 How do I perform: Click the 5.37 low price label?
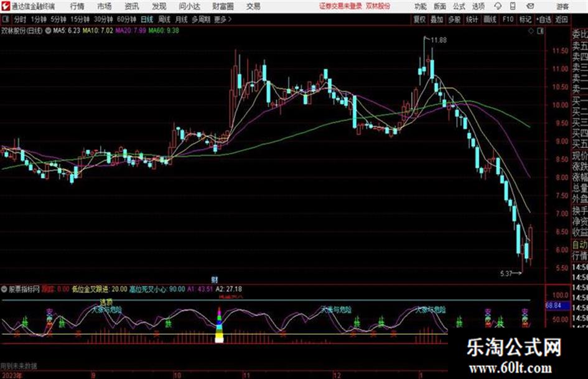pyautogui.click(x=506, y=274)
